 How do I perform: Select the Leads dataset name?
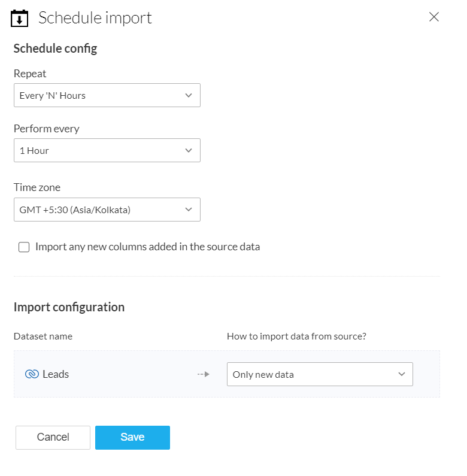pos(56,374)
